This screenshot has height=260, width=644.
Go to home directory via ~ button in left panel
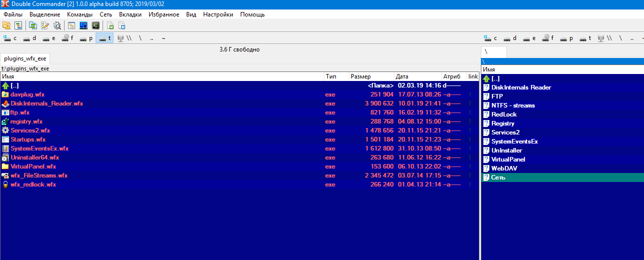point(164,38)
